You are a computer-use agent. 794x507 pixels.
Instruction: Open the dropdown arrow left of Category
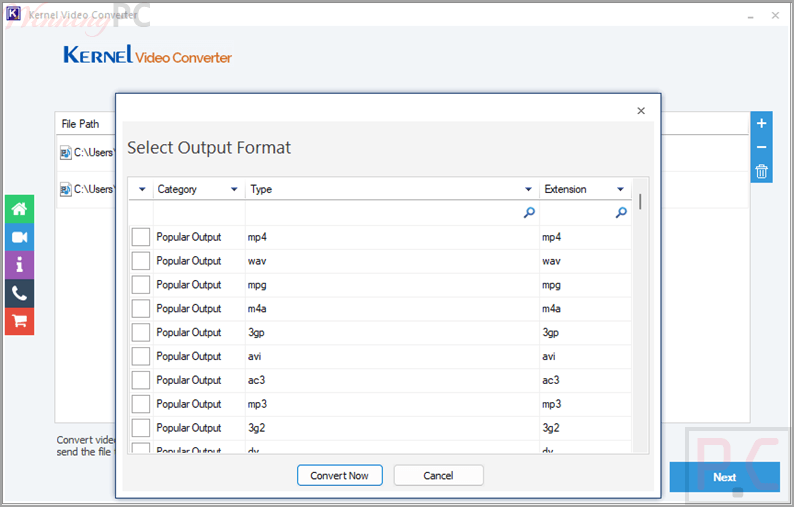tap(142, 189)
